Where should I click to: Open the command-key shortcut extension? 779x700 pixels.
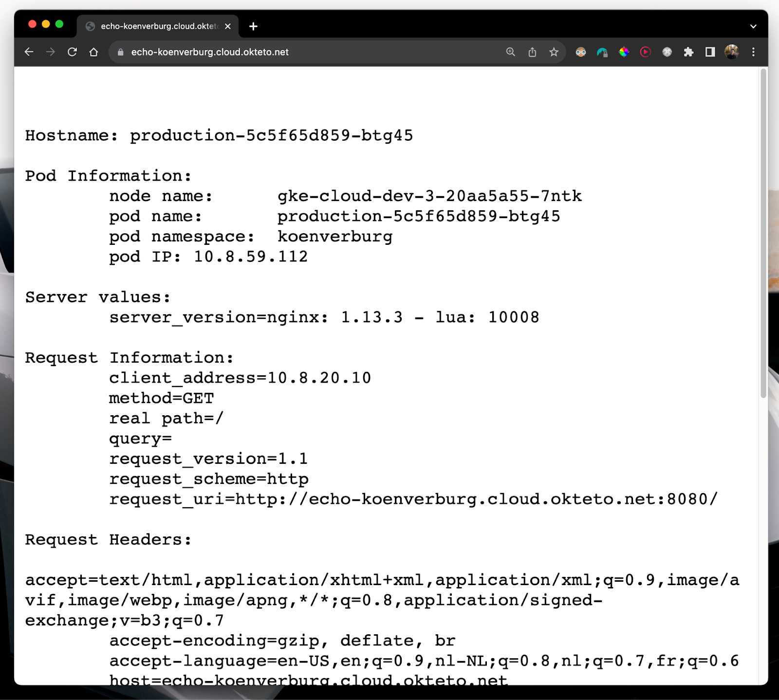[x=667, y=52]
